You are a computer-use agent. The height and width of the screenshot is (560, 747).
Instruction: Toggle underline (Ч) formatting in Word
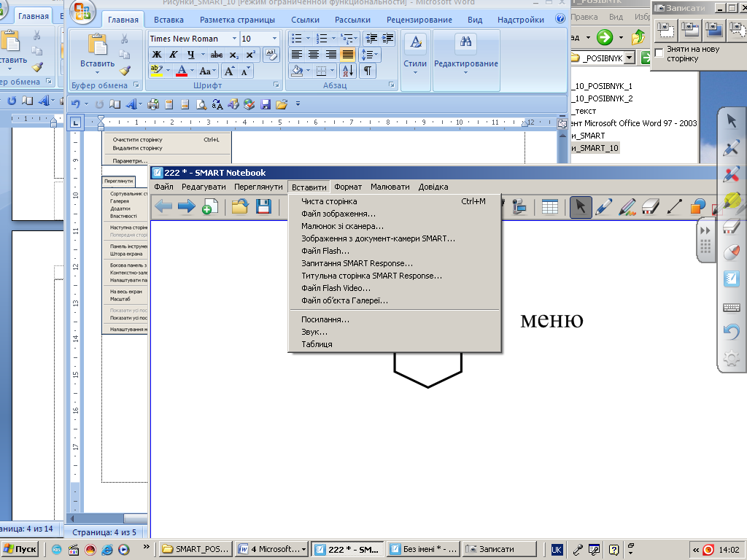tap(190, 55)
